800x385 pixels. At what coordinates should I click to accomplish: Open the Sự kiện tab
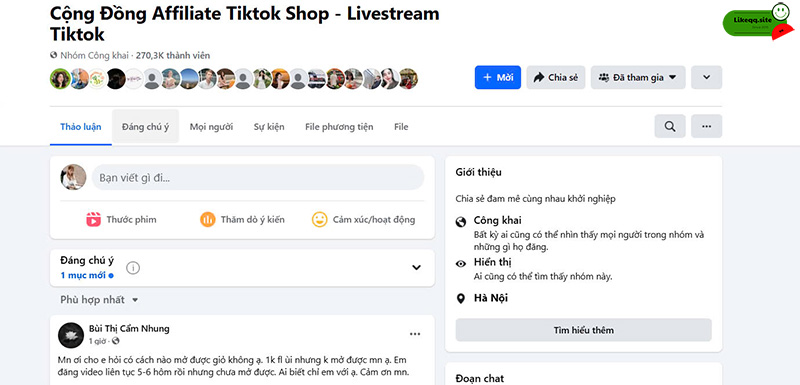pyautogui.click(x=269, y=127)
